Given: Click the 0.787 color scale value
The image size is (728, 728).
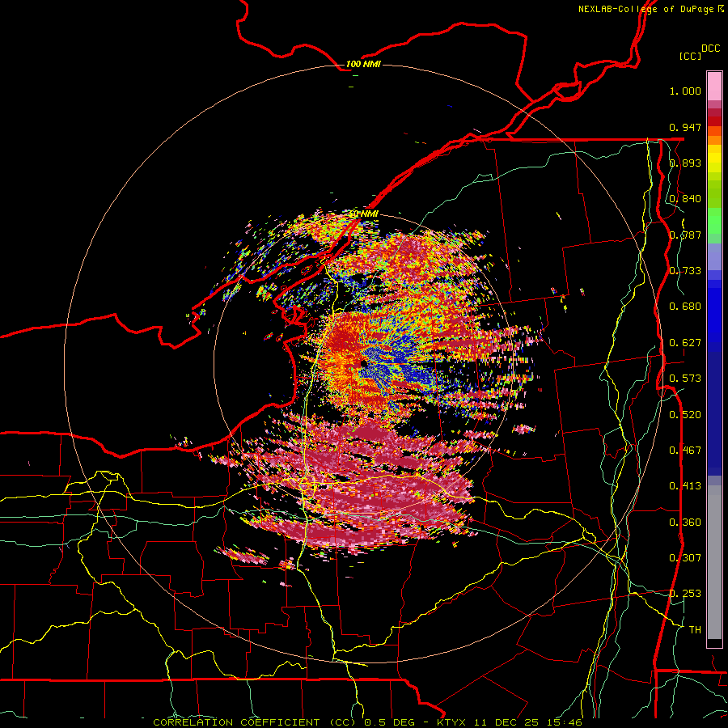Looking at the screenshot, I should coord(685,235).
